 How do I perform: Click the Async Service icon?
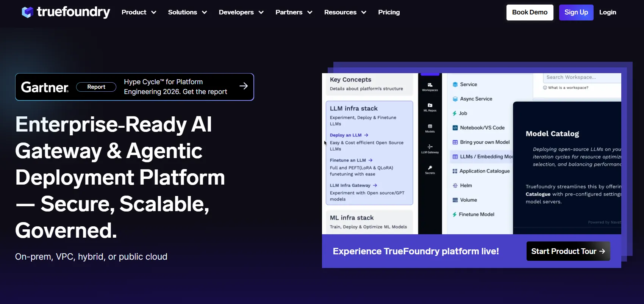click(x=455, y=99)
